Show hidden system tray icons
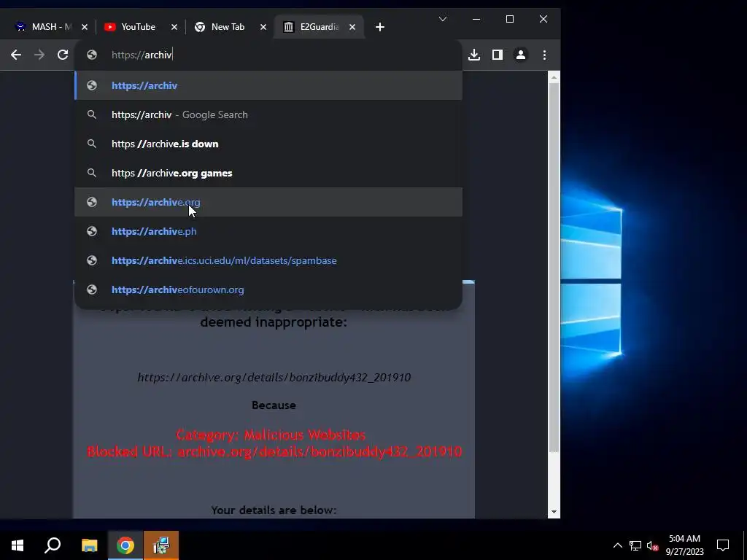 point(617,545)
